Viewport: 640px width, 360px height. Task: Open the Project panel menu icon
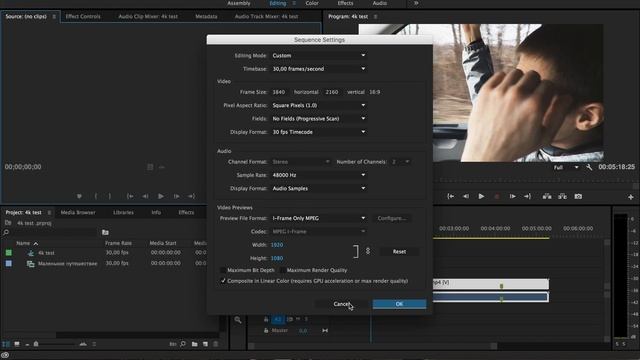(49, 213)
